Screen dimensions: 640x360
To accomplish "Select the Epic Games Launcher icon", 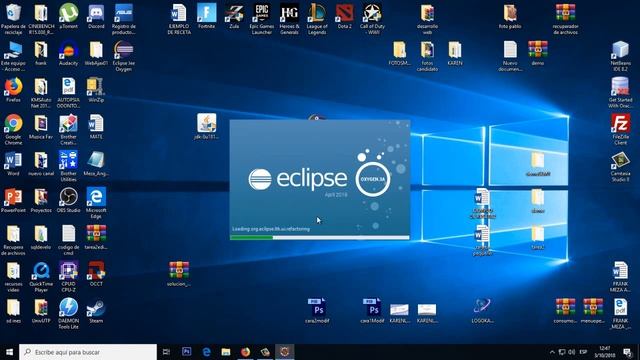I will (262, 19).
